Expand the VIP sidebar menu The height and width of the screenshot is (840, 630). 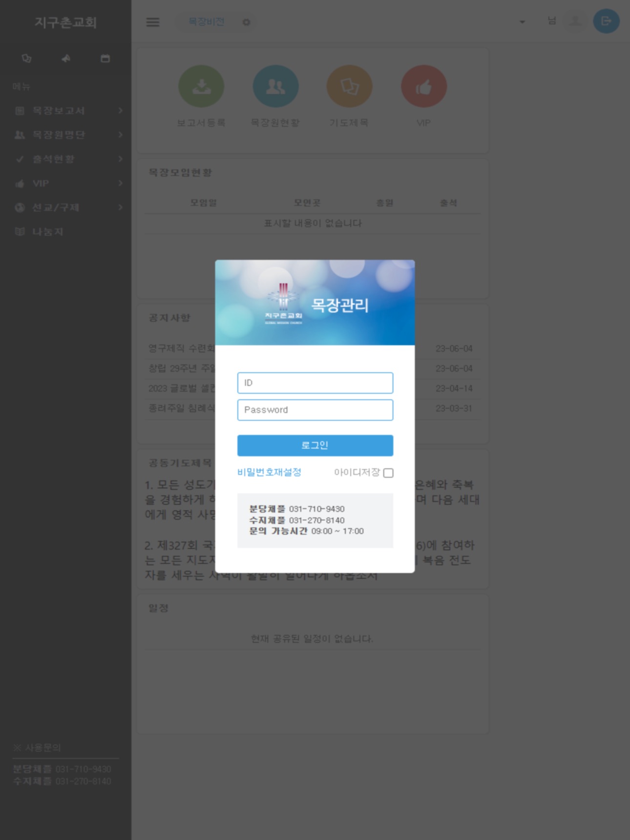tap(66, 184)
